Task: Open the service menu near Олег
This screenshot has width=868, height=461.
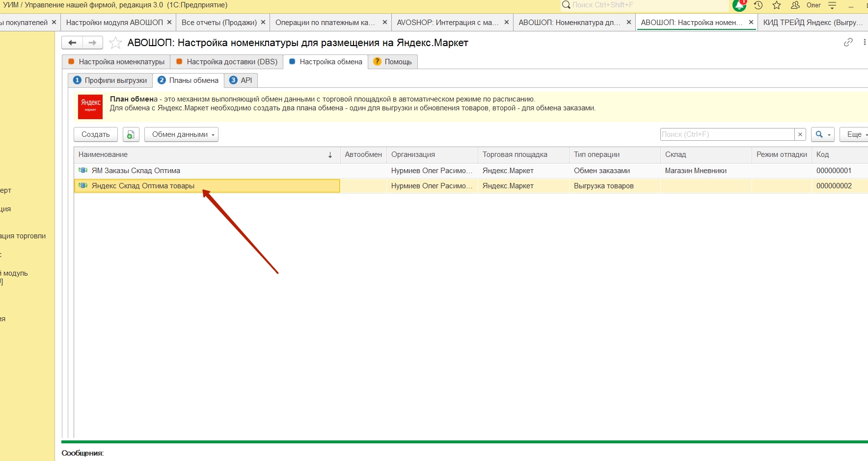Action: (x=832, y=5)
